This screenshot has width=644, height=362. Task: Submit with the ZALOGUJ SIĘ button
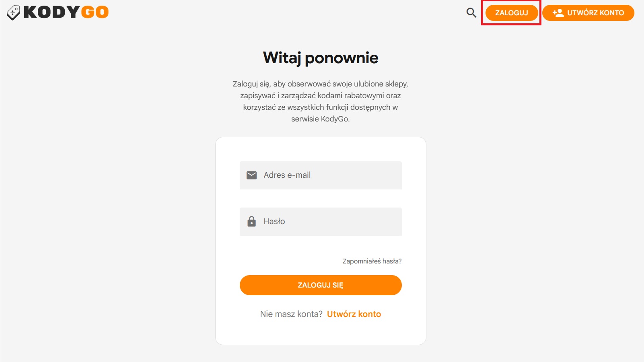coord(321,285)
